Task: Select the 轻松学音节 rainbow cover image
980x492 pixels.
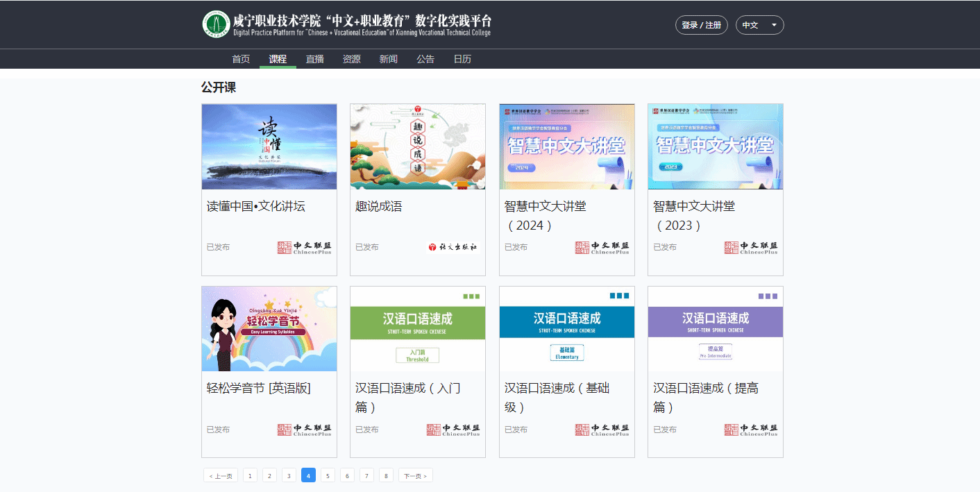Action: tap(269, 329)
